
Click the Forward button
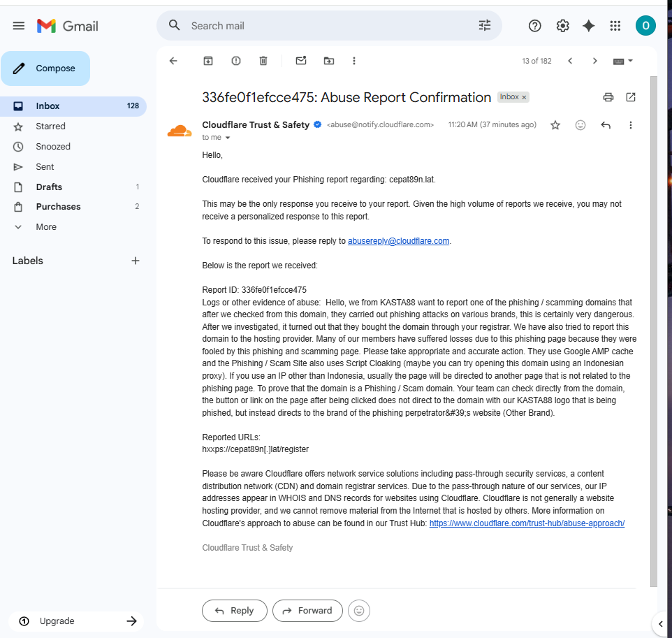pyautogui.click(x=307, y=611)
